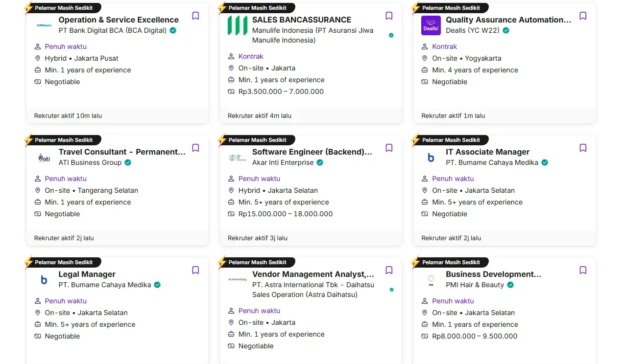Click the Manulife Indonesia company logo

[x=238, y=25]
